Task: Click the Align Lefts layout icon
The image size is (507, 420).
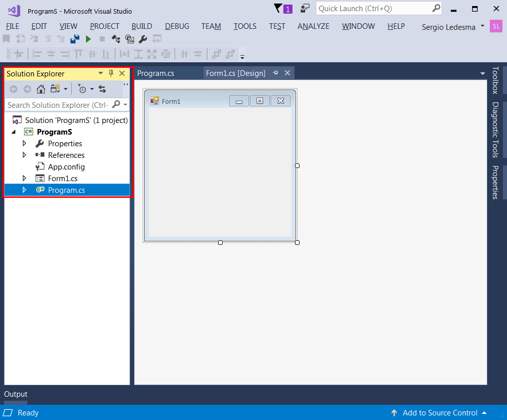Action: point(37,54)
